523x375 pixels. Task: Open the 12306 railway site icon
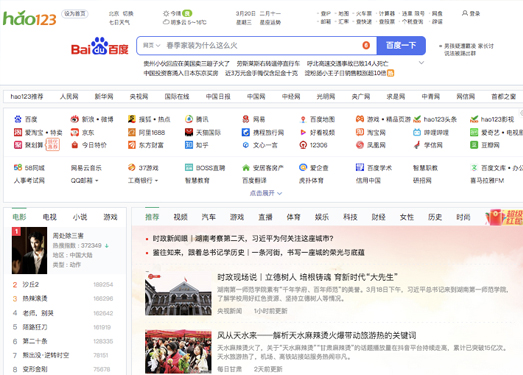click(303, 145)
